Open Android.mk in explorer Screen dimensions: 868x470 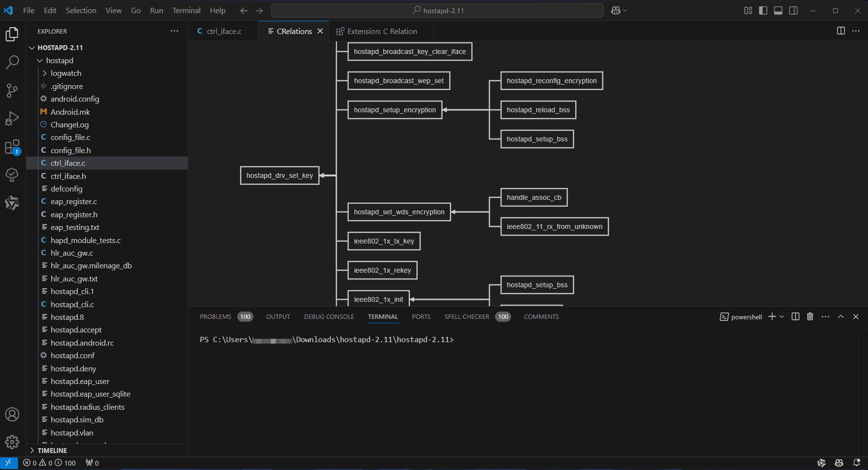70,112
